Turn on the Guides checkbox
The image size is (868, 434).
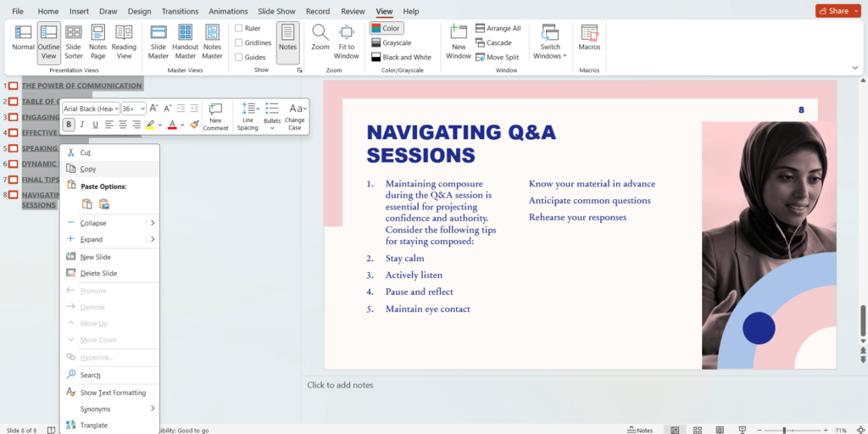click(239, 57)
